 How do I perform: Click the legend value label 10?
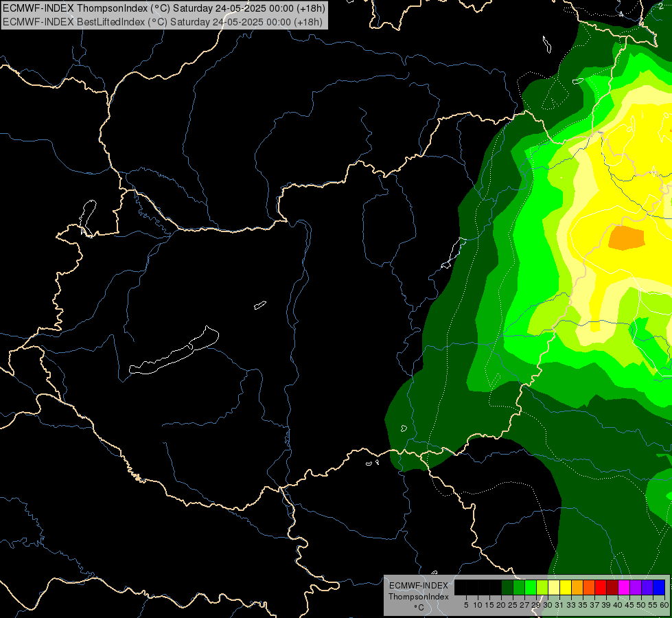(x=478, y=605)
